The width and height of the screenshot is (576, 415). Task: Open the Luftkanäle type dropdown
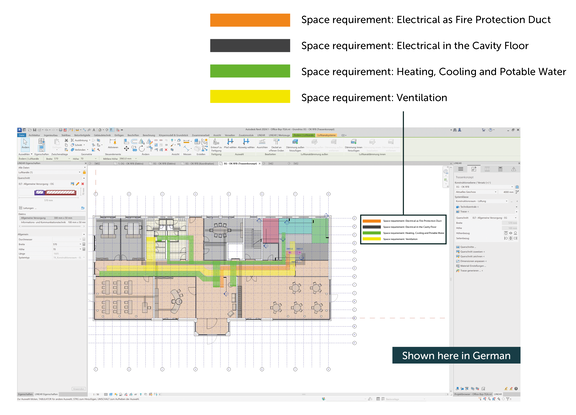point(49,172)
